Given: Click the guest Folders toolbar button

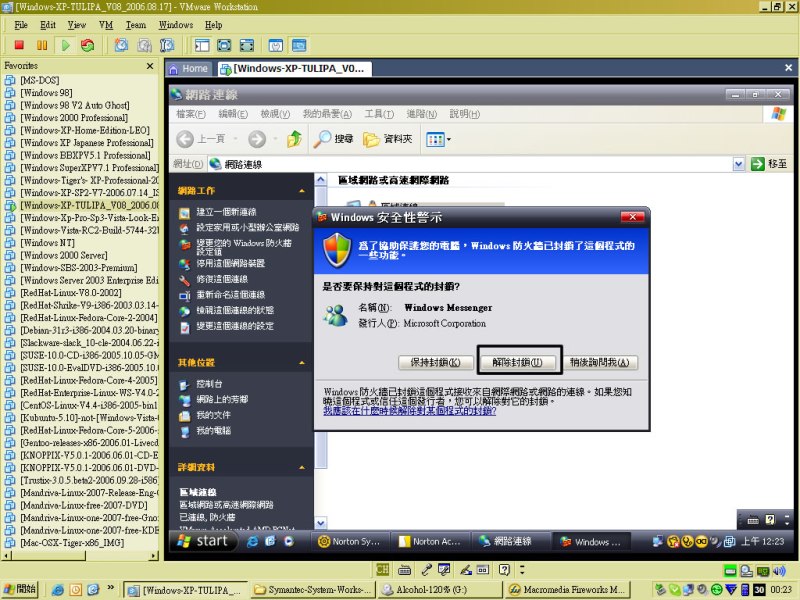Looking at the screenshot, I should 387,139.
